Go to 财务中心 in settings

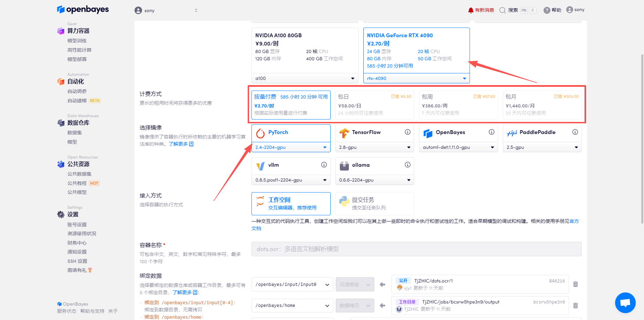pyautogui.click(x=77, y=243)
